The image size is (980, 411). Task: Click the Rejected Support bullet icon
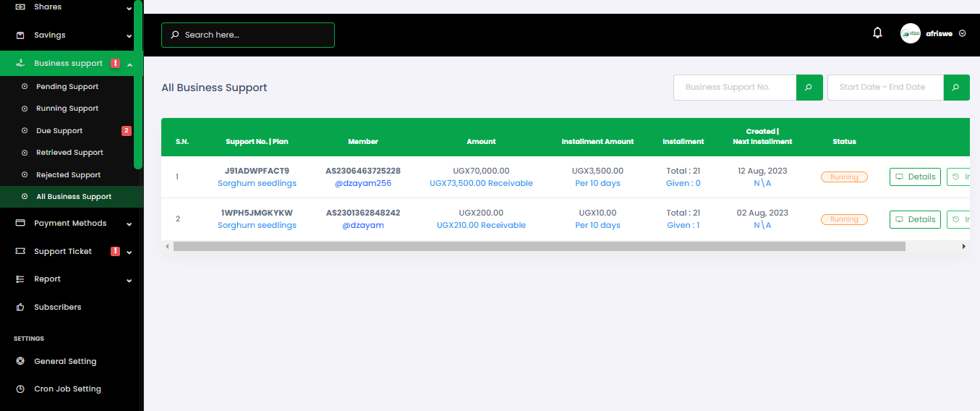point(25,174)
